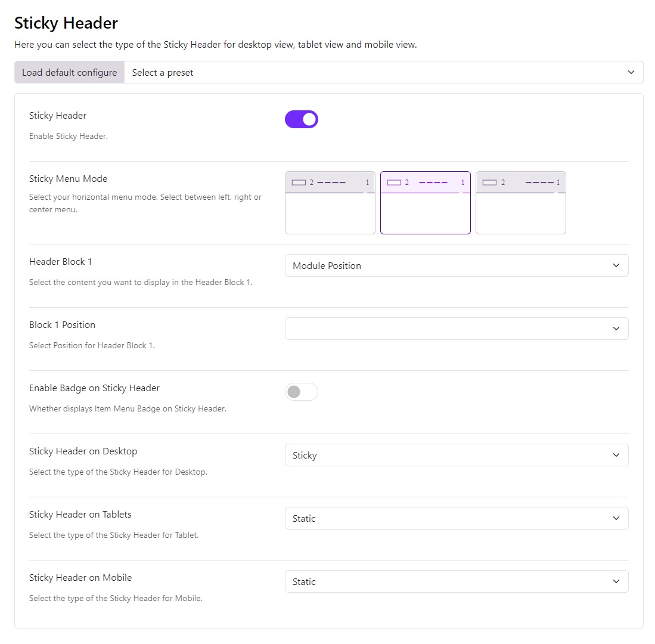Click the chevron of the Tablets Static select
The height and width of the screenshot is (644, 655).
(x=616, y=518)
